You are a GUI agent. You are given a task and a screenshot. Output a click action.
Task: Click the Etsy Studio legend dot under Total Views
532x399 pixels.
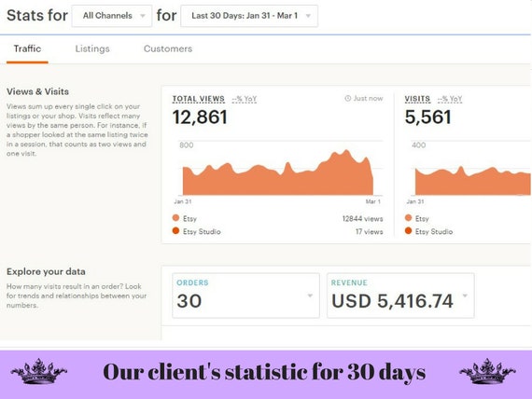pyautogui.click(x=175, y=231)
